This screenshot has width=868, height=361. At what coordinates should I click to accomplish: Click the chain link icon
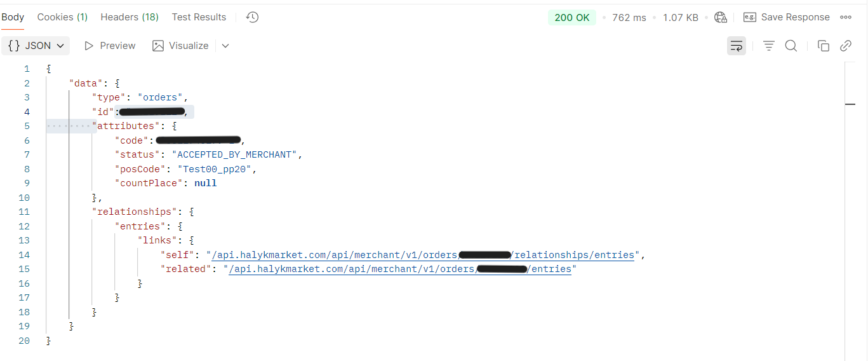[x=845, y=46]
